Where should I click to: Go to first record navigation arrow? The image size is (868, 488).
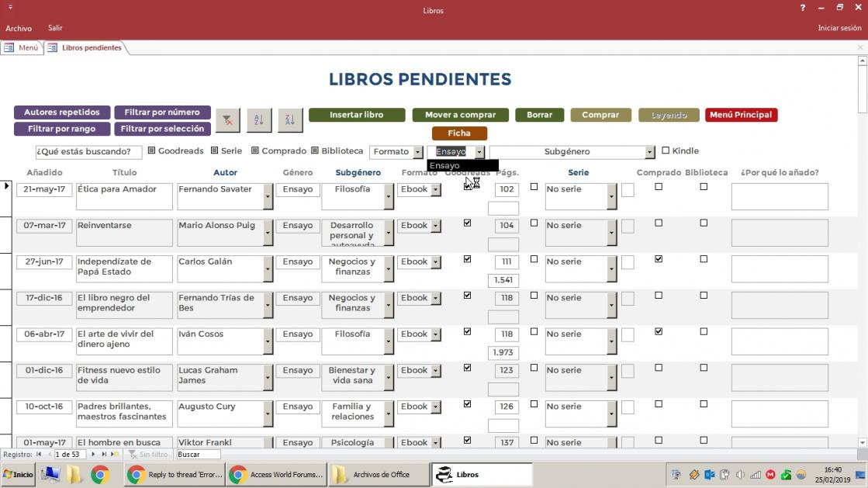pos(39,454)
